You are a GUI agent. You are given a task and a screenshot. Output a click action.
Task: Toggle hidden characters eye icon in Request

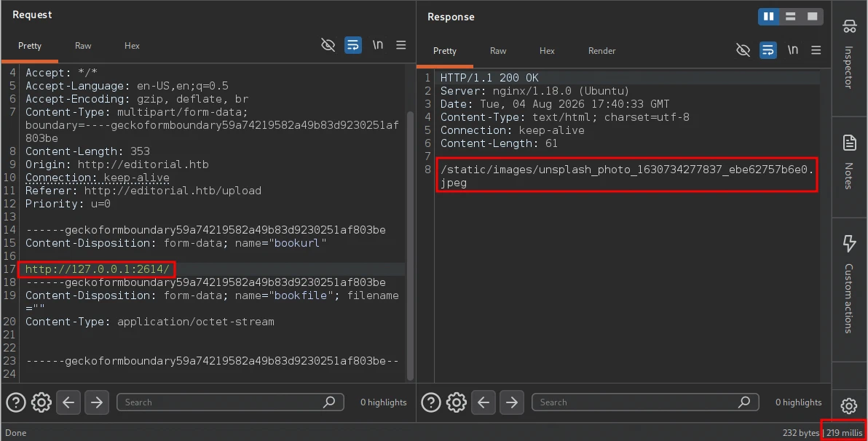[x=328, y=45]
